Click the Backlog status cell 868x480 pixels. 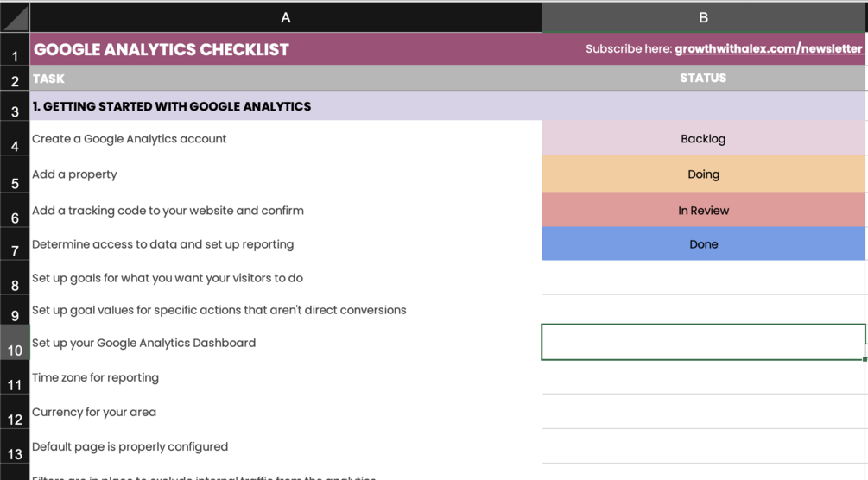pos(703,139)
